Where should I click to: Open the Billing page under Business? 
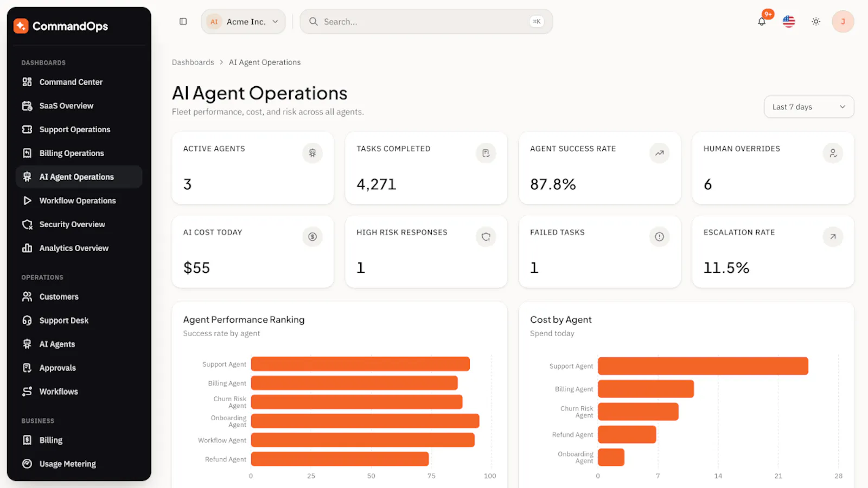pos(79,440)
